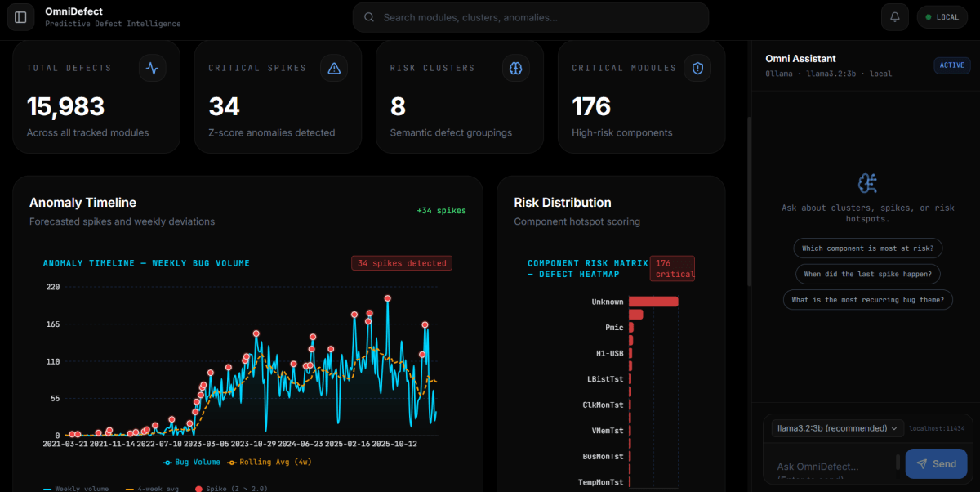The width and height of the screenshot is (980, 492).
Task: Click the "ClkMonTst" component label
Action: point(603,405)
